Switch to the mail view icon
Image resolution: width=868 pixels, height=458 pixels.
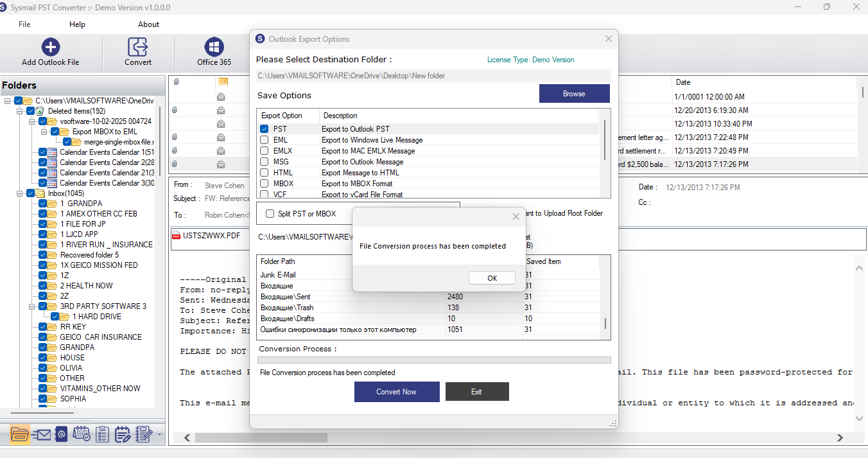(x=41, y=435)
